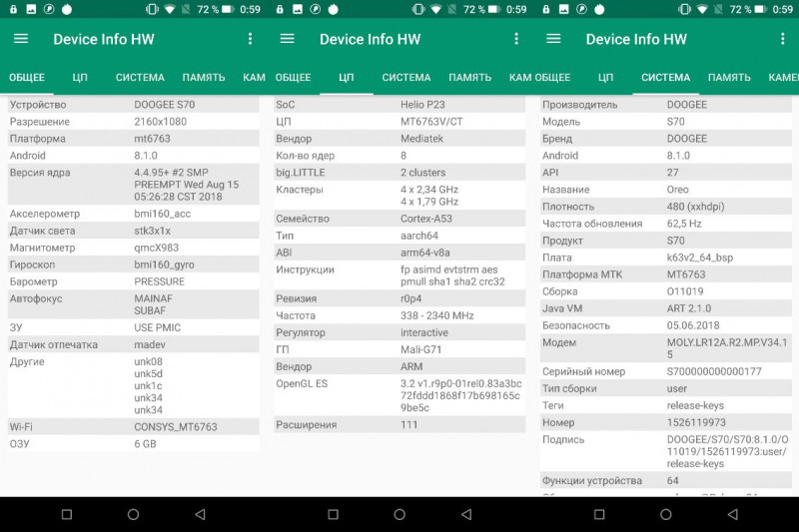
Task: Tap the 'CONSYS_MT6763' Wi-Fi value
Action: [x=176, y=427]
